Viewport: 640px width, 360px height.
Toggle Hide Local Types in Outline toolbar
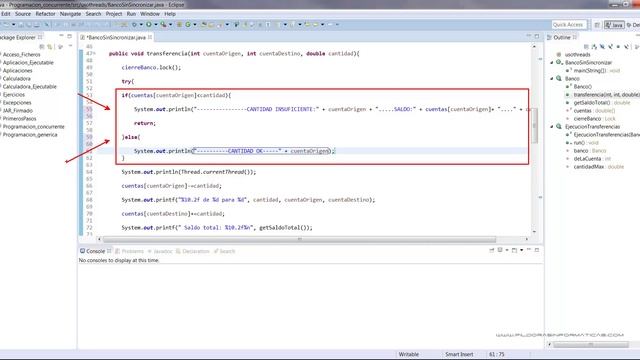coord(627,47)
